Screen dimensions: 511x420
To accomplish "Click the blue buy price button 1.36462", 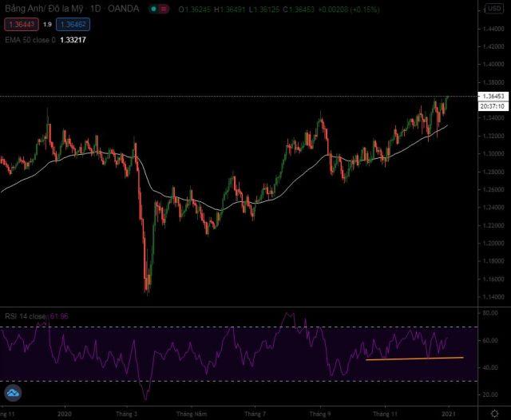I will pos(73,25).
